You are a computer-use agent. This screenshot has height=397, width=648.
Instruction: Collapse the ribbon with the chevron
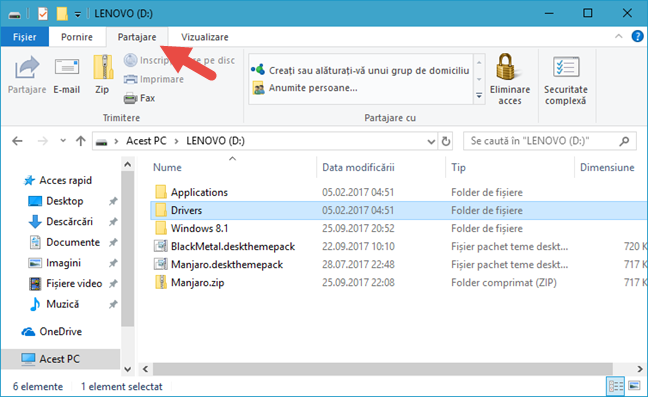coord(618,36)
